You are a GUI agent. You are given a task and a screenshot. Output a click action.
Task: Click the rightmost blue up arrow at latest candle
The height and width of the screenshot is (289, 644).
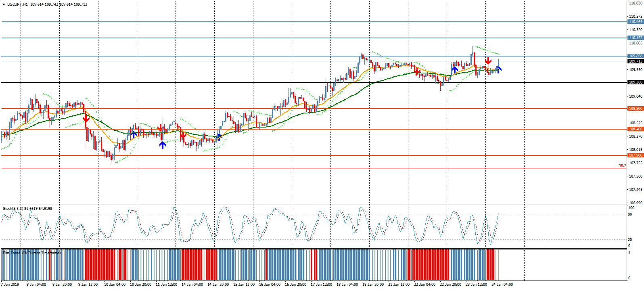498,69
